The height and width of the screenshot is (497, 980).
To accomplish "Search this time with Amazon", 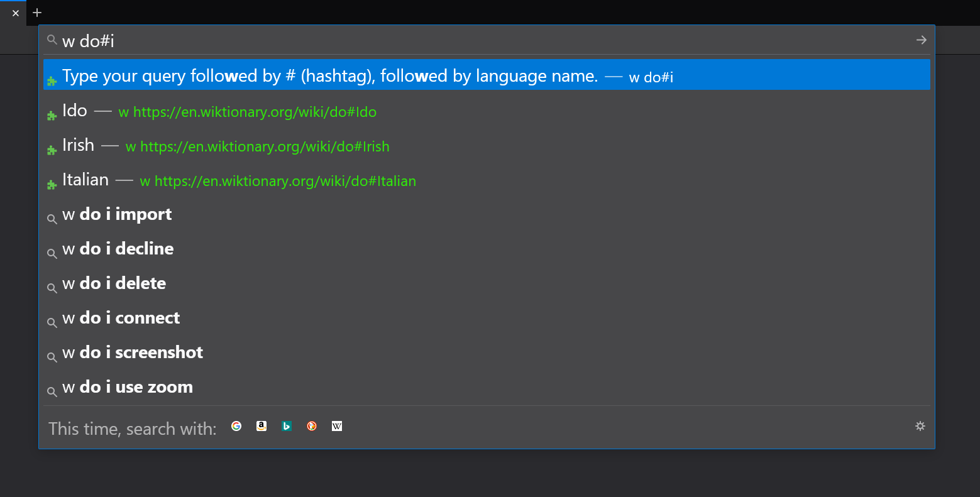I will 262,426.
